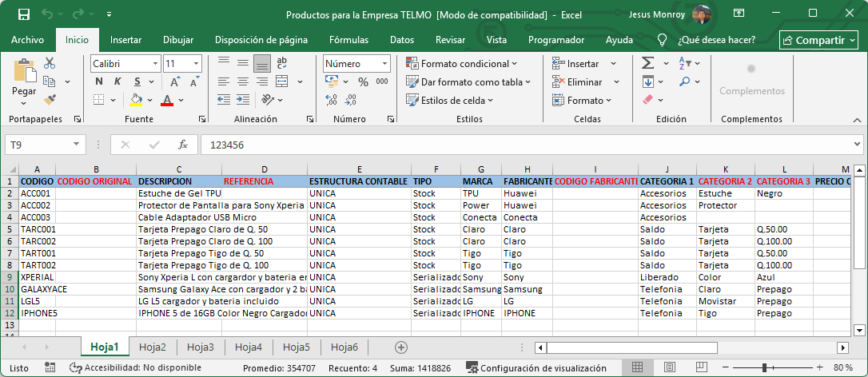Click the Pegar clipboard icon
Viewport: 868px width, 377px height.
[x=24, y=71]
